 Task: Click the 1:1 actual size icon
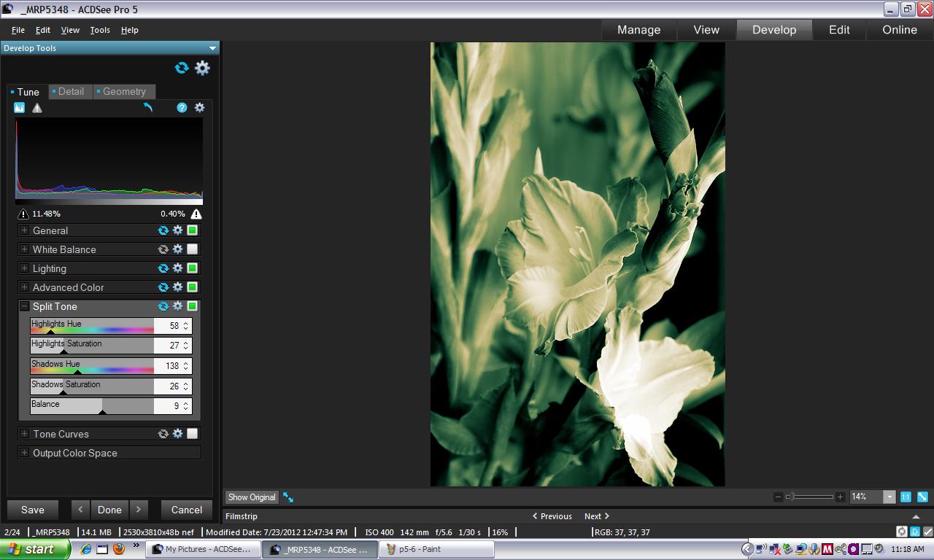pos(906,497)
